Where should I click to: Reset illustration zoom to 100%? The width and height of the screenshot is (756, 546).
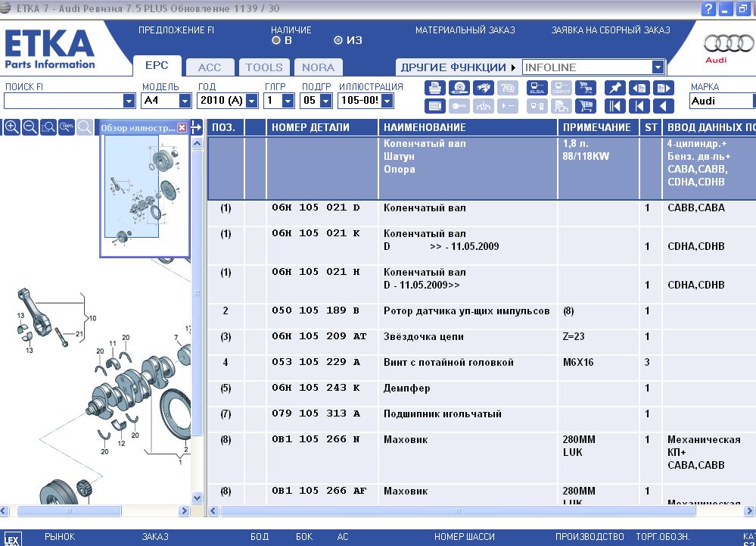tap(67, 127)
